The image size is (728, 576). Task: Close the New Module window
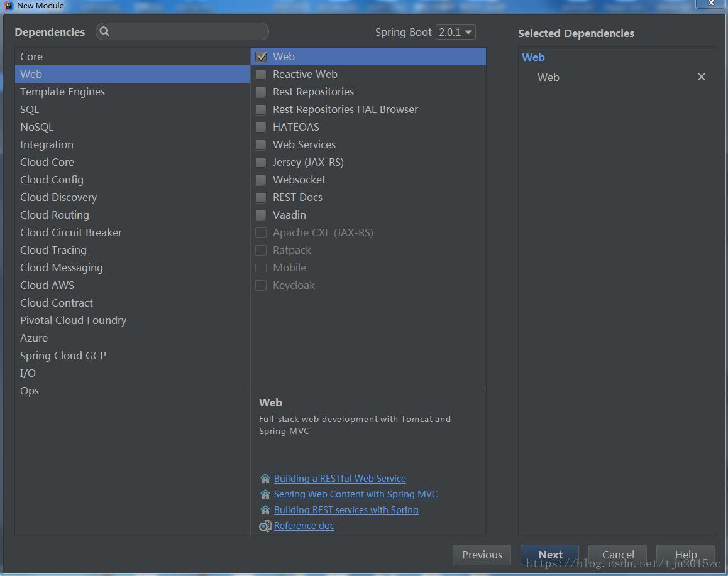tap(711, 3)
